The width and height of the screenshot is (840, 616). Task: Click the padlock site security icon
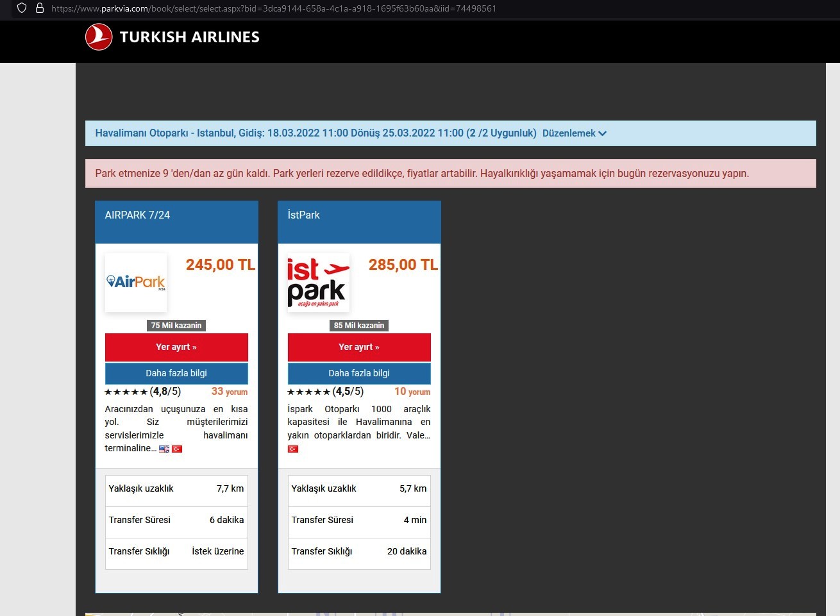pyautogui.click(x=40, y=8)
